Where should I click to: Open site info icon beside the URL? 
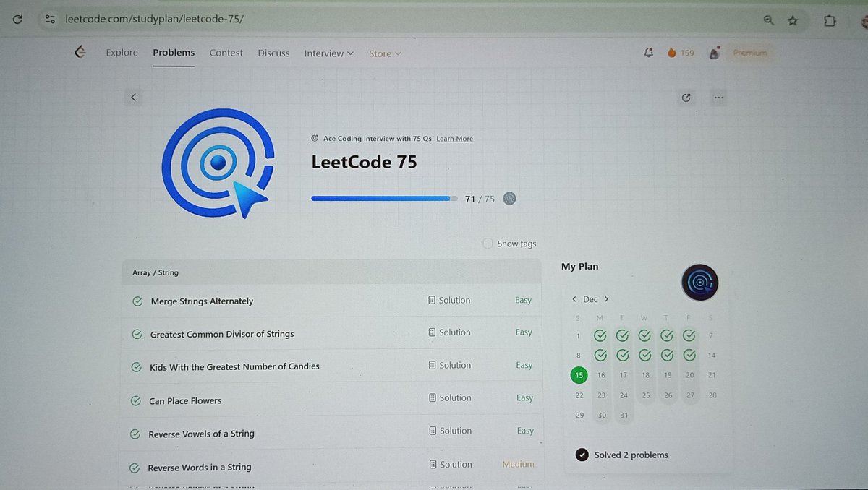pyautogui.click(x=49, y=20)
